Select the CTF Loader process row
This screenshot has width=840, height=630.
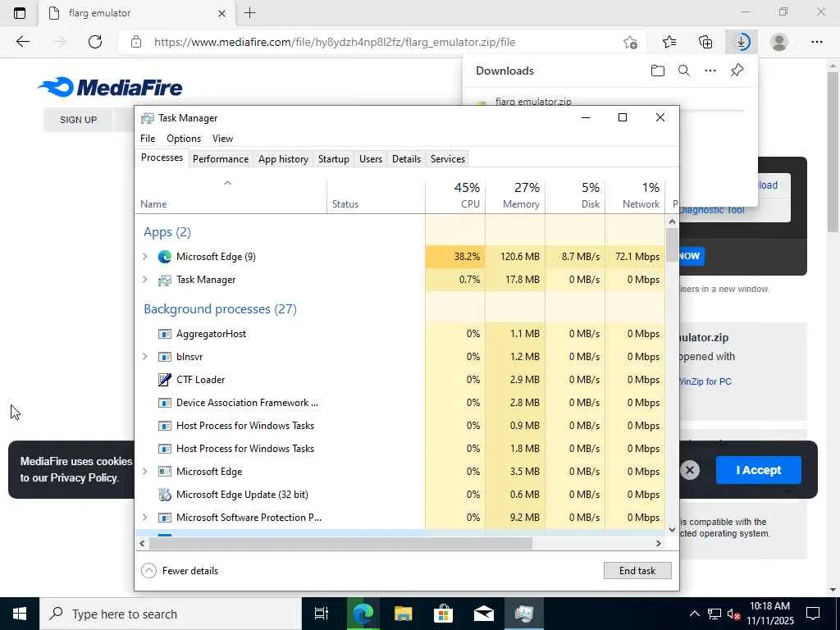coord(399,379)
